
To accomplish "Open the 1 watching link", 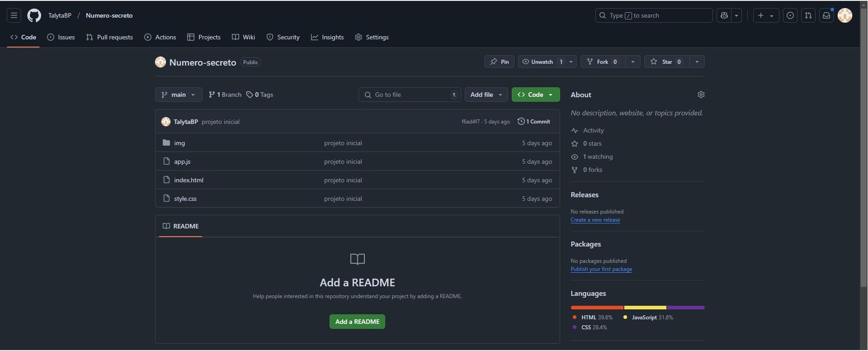I will point(592,157).
